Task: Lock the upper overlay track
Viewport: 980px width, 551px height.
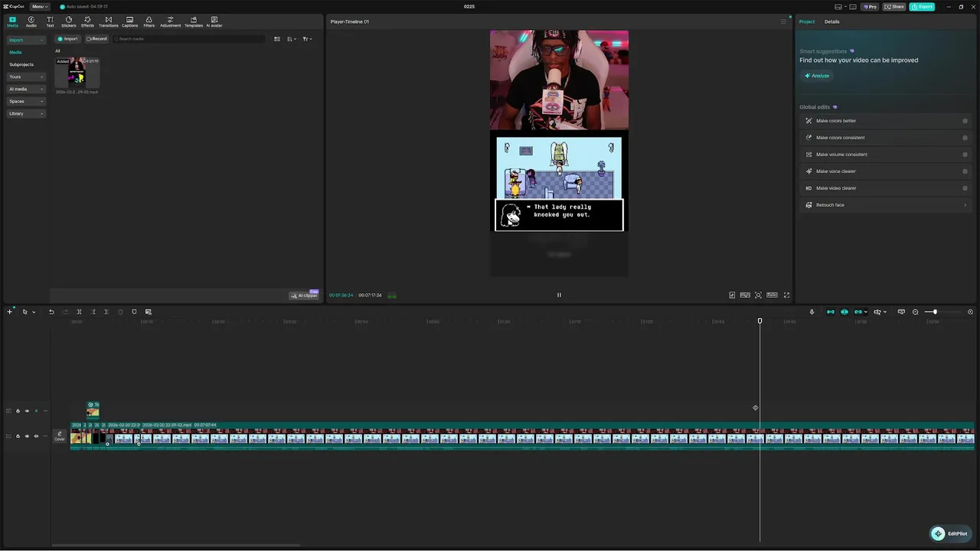Action: [18, 411]
